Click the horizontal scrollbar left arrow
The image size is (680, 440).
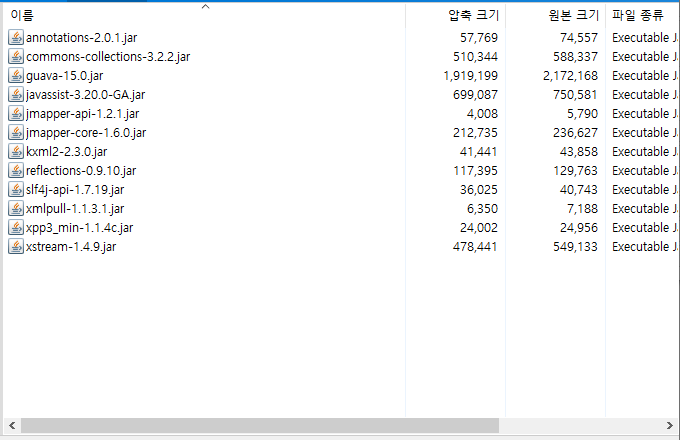[12, 426]
